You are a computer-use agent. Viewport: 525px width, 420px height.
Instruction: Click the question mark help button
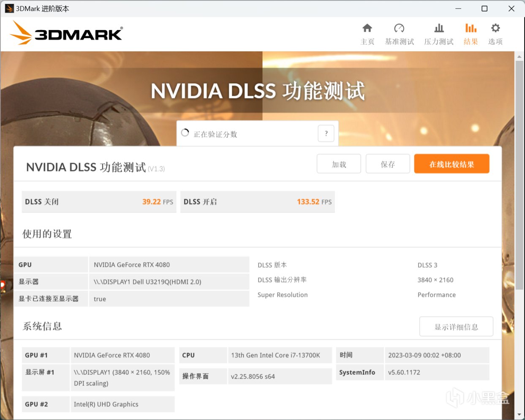tap(326, 133)
